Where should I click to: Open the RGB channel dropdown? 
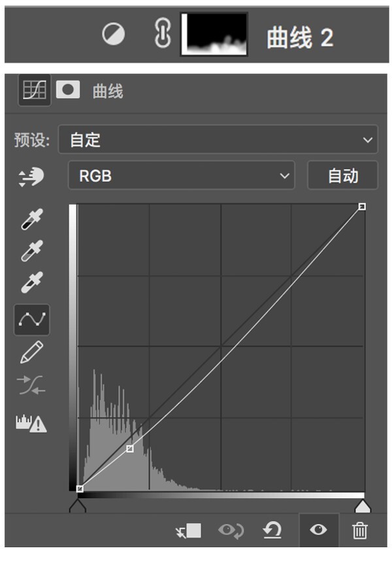coord(181,176)
